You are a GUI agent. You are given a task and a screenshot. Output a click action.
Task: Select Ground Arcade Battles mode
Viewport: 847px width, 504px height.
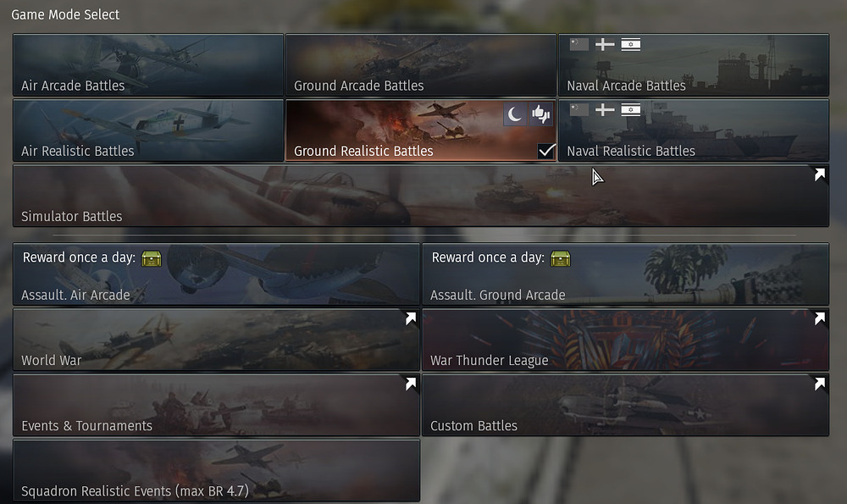[421, 65]
